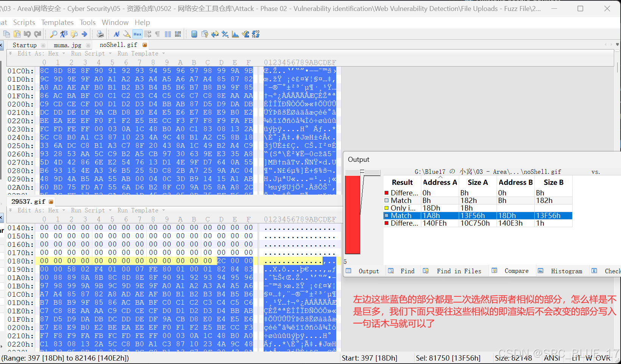Close the Startup tab
Screen dimensions: 621x364
coord(43,45)
